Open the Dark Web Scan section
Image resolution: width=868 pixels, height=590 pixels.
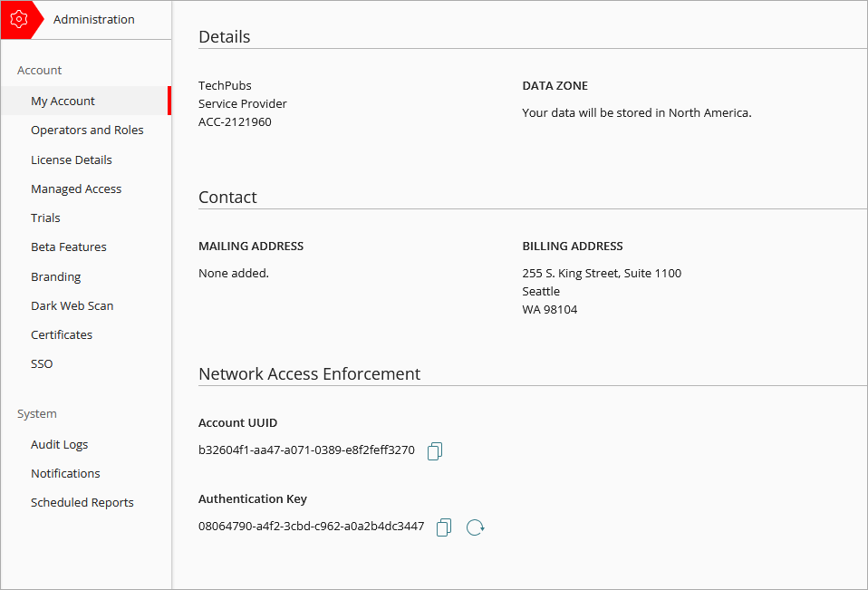pos(72,305)
